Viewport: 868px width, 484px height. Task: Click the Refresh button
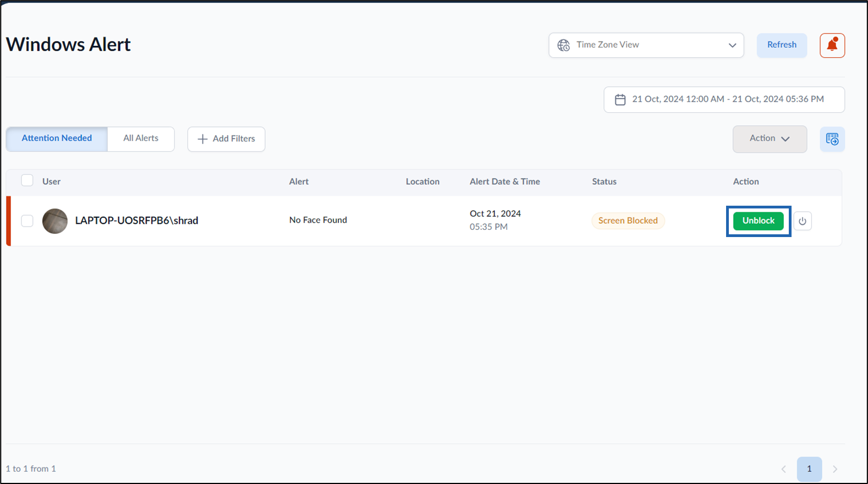coord(782,45)
